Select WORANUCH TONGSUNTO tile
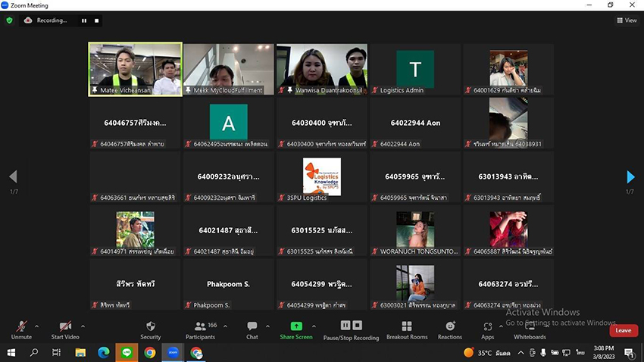 pyautogui.click(x=415, y=231)
